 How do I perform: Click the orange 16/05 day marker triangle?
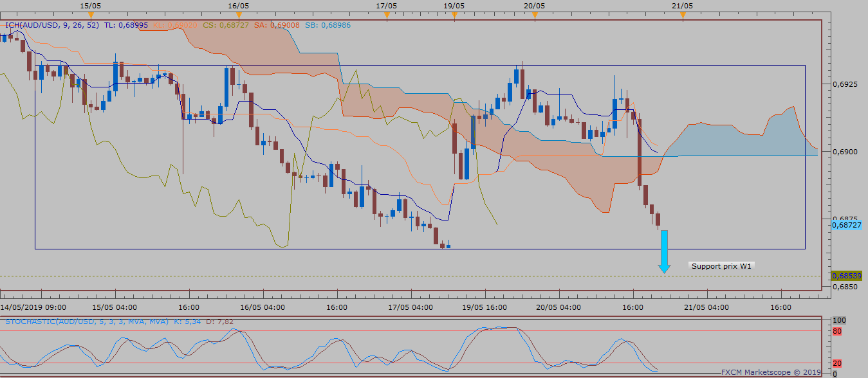(x=239, y=15)
